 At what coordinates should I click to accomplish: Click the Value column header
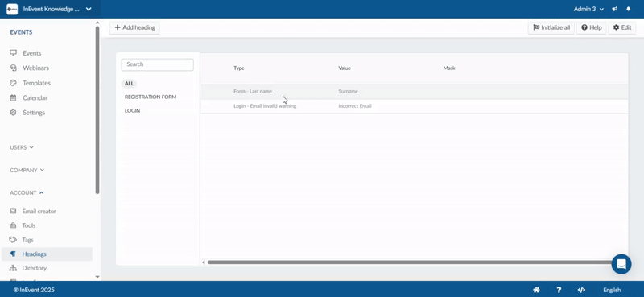[x=345, y=68]
